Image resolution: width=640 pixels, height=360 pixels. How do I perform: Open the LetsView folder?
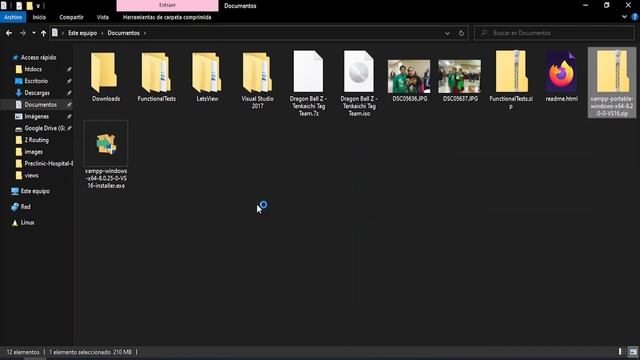(x=207, y=76)
